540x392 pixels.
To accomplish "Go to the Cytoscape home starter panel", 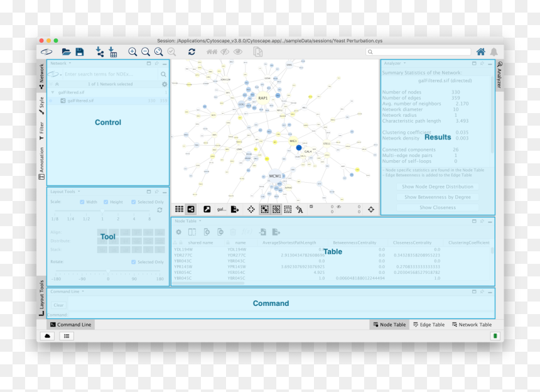I will 481,52.
